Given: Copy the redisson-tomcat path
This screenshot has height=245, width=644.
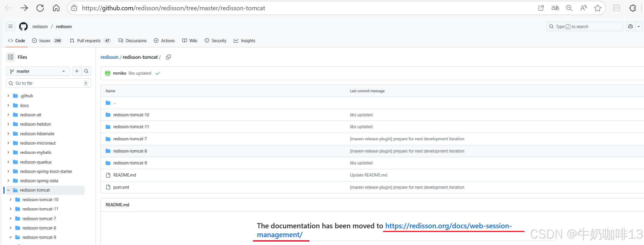Looking at the screenshot, I should (168, 57).
